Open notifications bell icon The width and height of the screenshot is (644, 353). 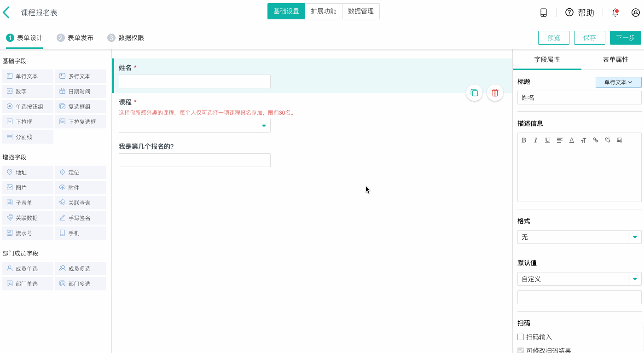pyautogui.click(x=615, y=12)
